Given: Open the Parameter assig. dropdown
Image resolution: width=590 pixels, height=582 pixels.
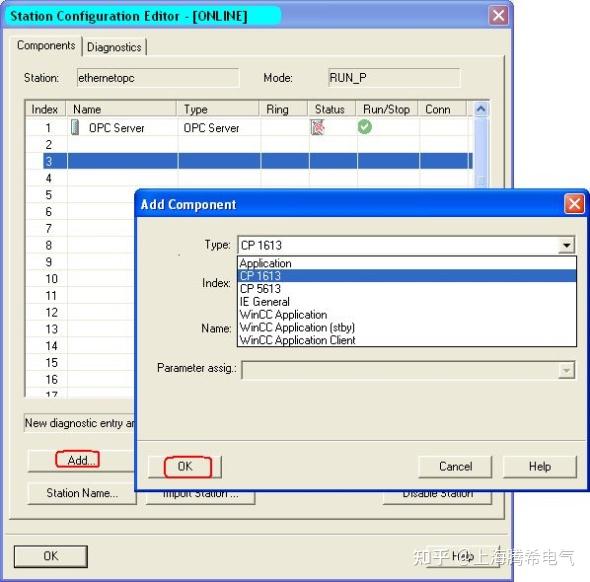Looking at the screenshot, I should coord(566,371).
